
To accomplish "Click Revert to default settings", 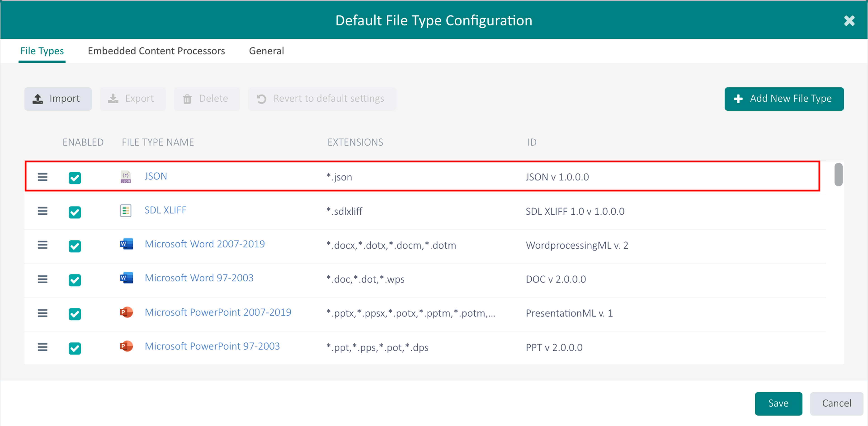I will click(322, 99).
